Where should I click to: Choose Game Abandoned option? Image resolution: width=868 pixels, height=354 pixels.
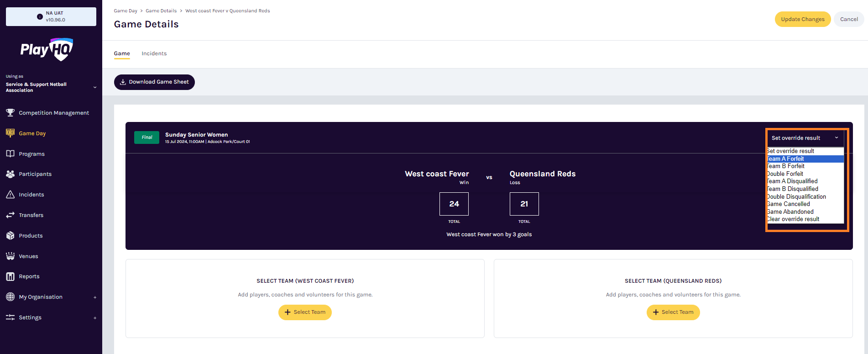click(805, 212)
